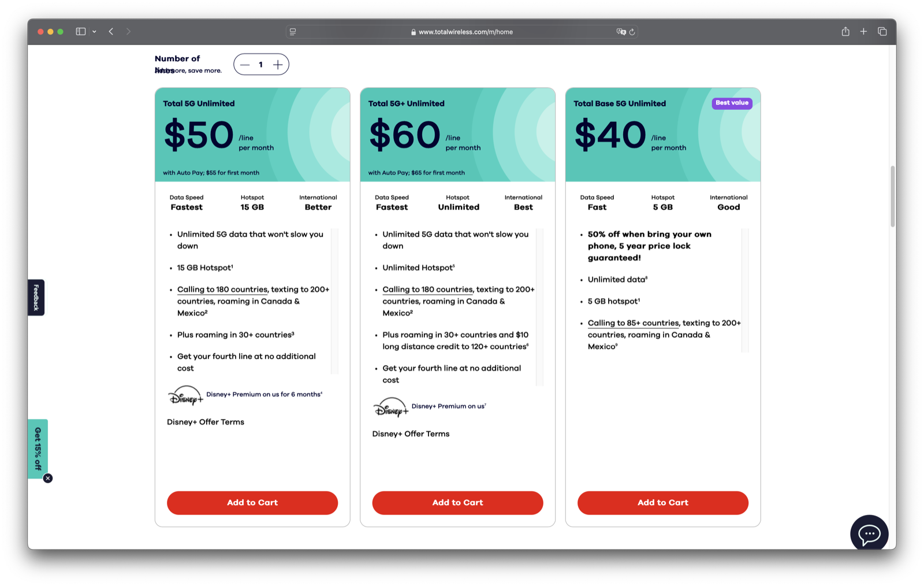Viewport: 924px width, 586px height.
Task: Click '5 GB hotspot' bullet in $40 plan
Action: pyautogui.click(x=614, y=301)
